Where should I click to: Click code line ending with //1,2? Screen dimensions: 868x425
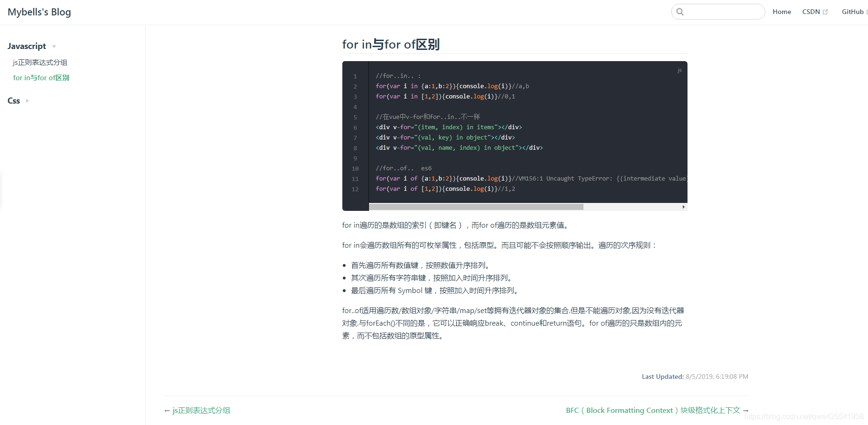[x=445, y=189]
